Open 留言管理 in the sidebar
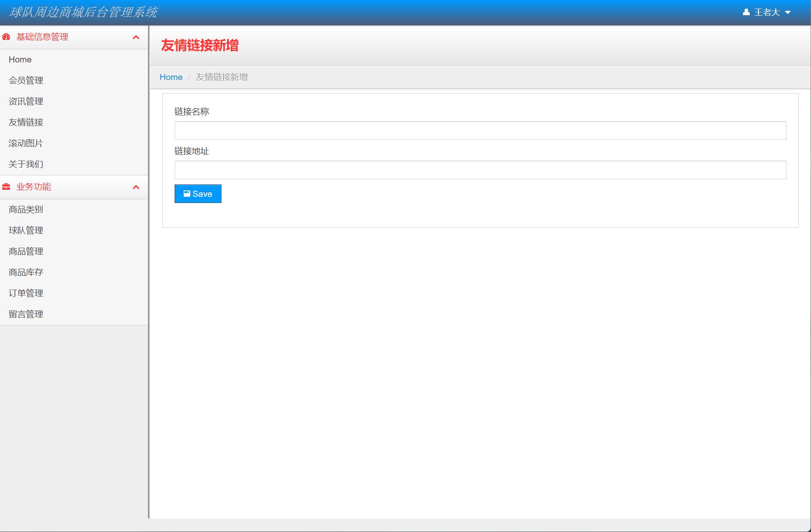The width and height of the screenshot is (811, 532). click(x=26, y=314)
